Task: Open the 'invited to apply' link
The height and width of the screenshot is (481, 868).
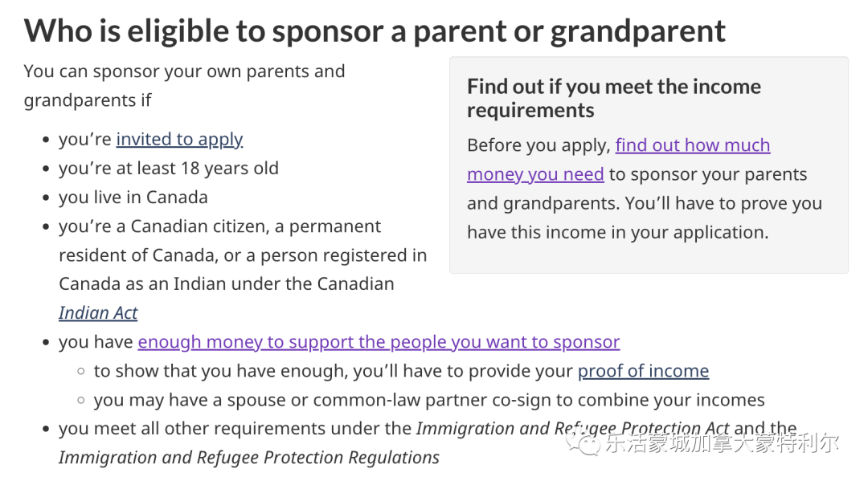Action: 179,140
